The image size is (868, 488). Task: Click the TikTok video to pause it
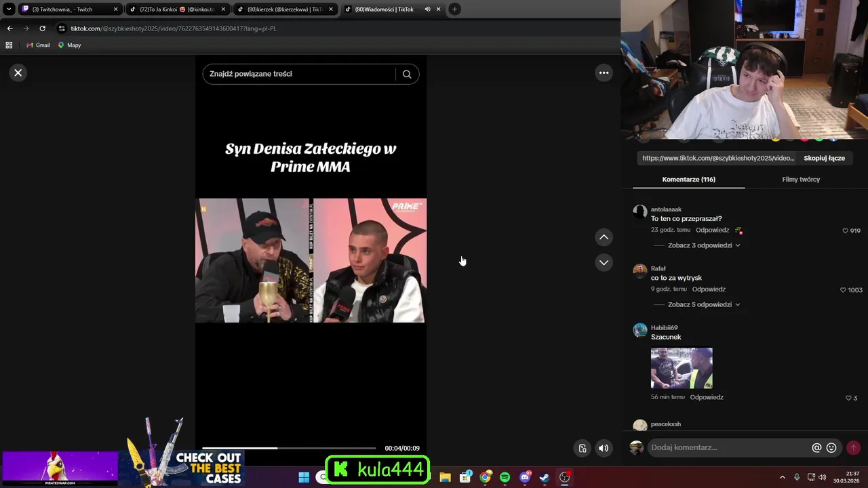[x=311, y=260]
